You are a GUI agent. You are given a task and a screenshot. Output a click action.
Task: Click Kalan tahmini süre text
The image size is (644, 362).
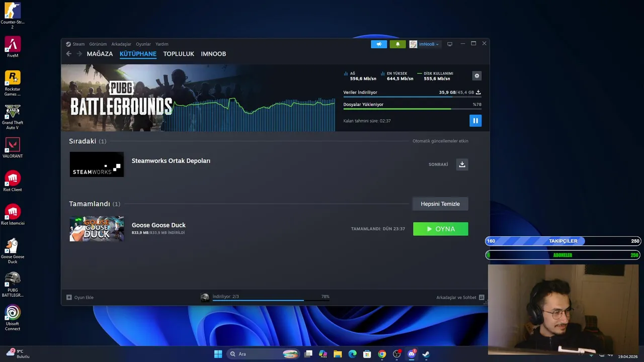pos(367,121)
